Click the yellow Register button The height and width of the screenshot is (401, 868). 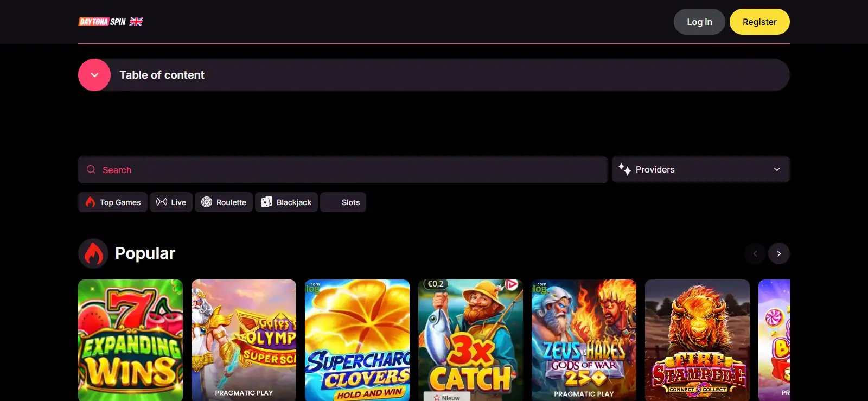pyautogui.click(x=759, y=22)
